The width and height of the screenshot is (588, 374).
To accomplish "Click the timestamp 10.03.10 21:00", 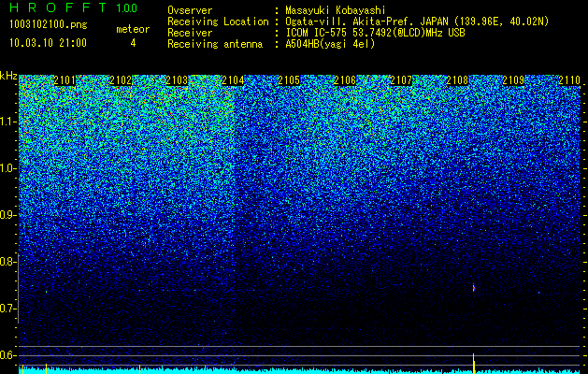I will point(48,43).
